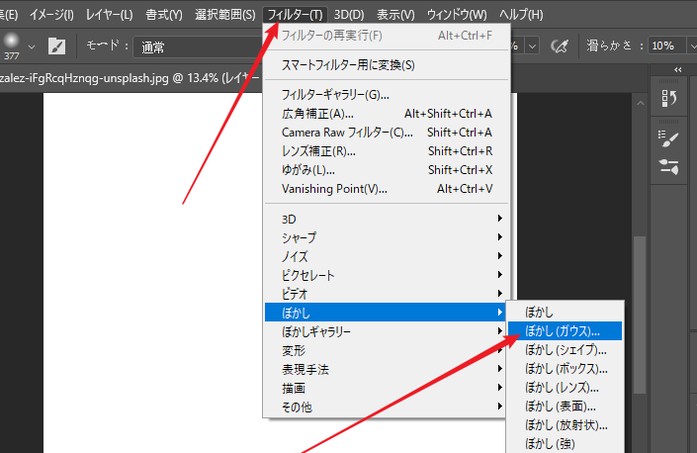Choose ぼかし (ボックス)... box blur
This screenshot has width=697, height=453.
tap(565, 369)
